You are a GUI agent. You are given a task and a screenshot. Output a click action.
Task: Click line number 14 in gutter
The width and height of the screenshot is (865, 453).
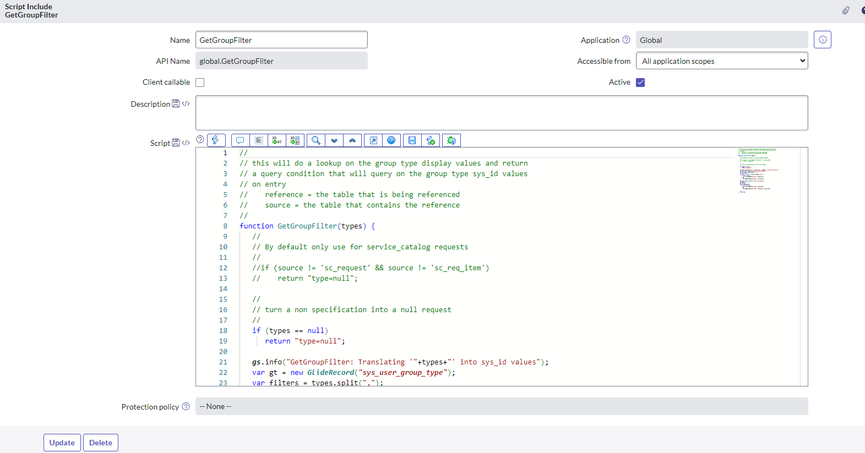pyautogui.click(x=223, y=289)
